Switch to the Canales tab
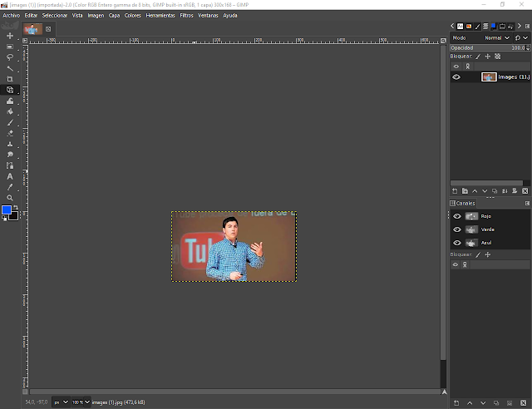The image size is (532, 409). click(x=462, y=204)
